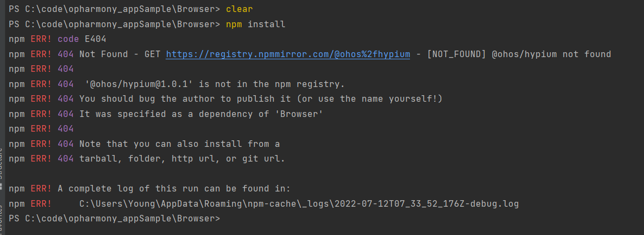
Task: Click the 'npm install' command text
Action: click(255, 24)
